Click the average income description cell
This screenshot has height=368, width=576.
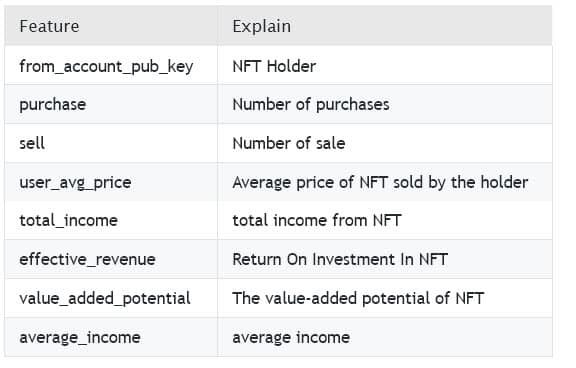tap(385, 337)
